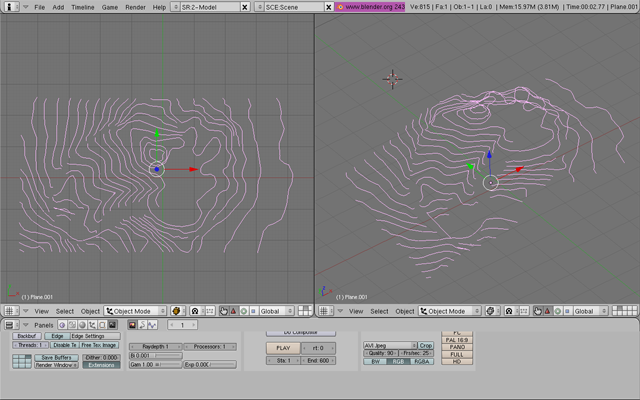Open the Game menu
640x400 pixels.
109,7
